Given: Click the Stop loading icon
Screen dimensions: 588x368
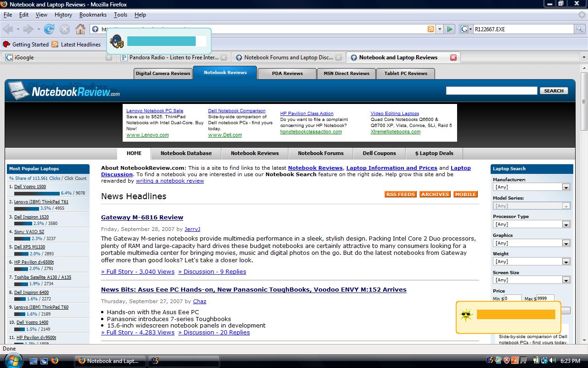Looking at the screenshot, I should pyautogui.click(x=65, y=29).
